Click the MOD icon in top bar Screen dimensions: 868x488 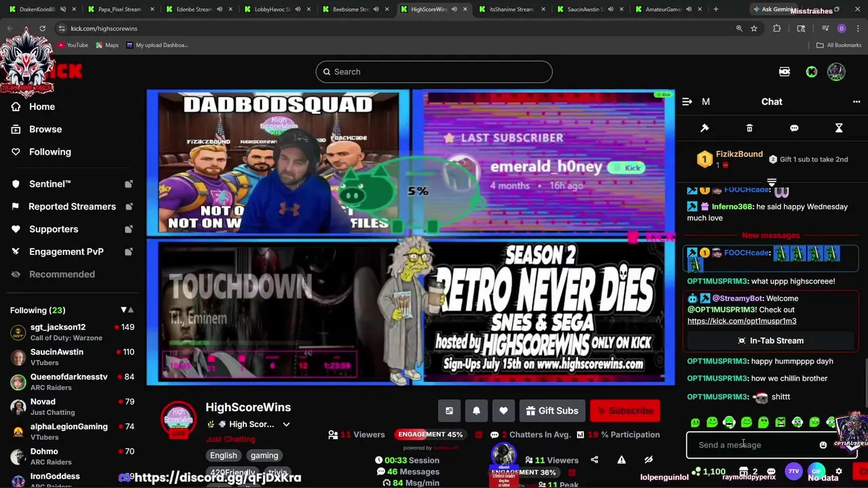click(785, 72)
